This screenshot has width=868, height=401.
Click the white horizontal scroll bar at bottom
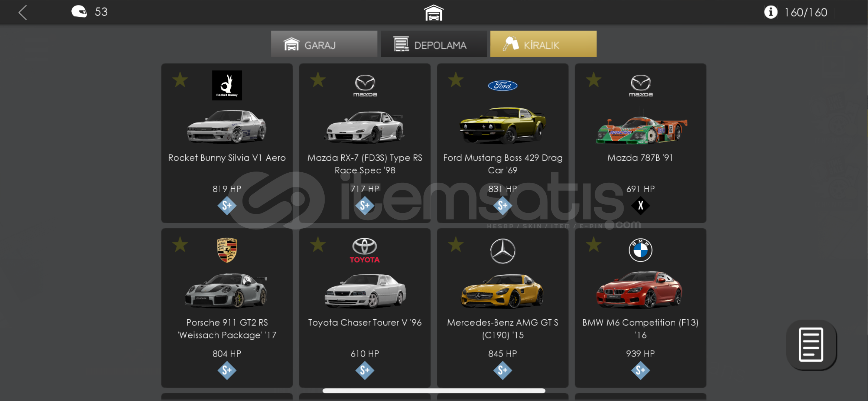tap(433, 391)
